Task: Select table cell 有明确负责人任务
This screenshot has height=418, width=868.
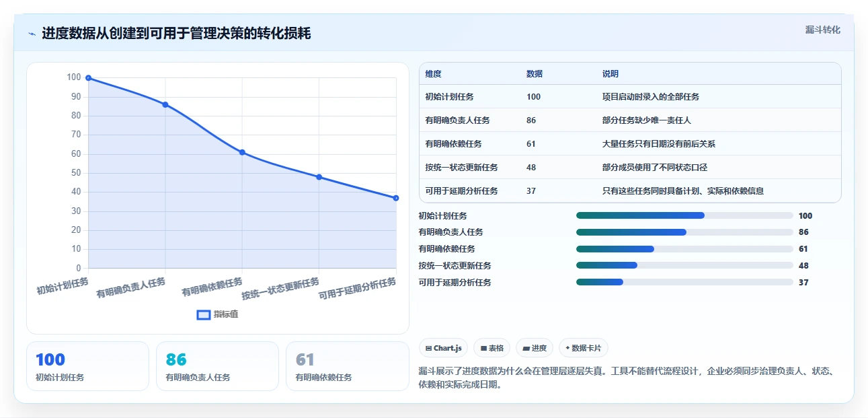Action: pos(457,120)
